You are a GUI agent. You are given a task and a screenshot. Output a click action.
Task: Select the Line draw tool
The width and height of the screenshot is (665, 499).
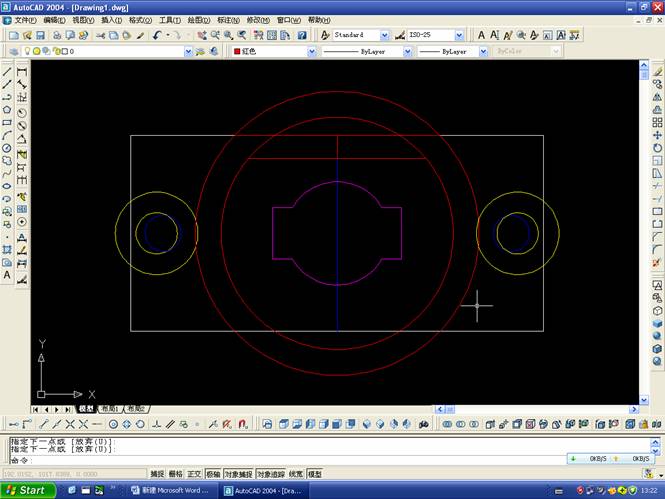(7, 72)
